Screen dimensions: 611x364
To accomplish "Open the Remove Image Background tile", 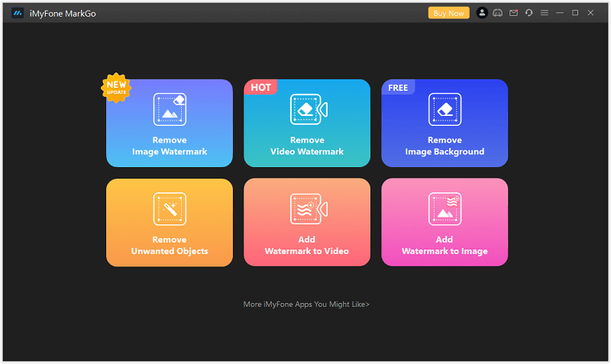I will tap(445, 123).
